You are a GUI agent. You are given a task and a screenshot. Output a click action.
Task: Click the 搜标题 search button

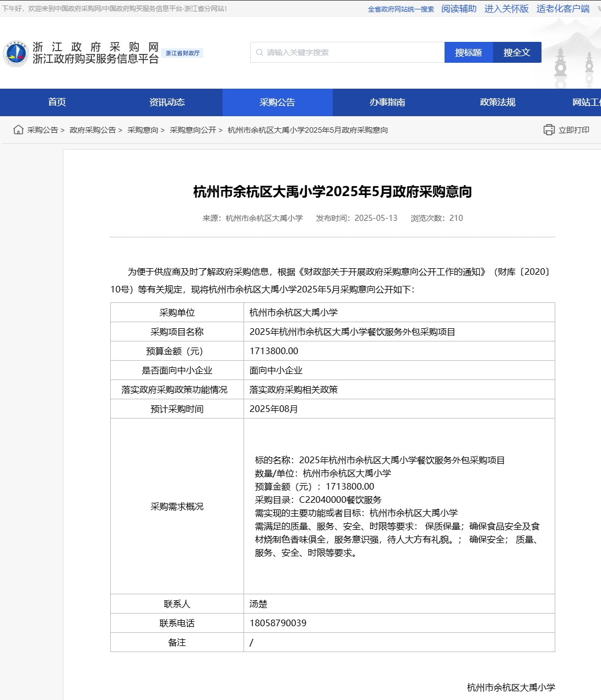point(468,52)
